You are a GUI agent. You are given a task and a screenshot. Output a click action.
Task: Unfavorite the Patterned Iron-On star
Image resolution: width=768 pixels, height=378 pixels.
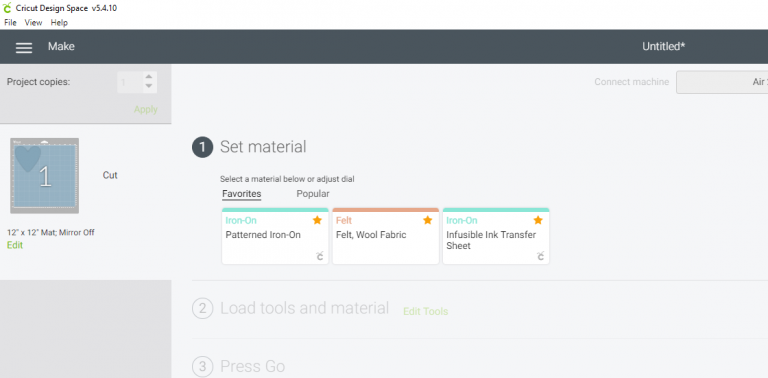tap(317, 220)
